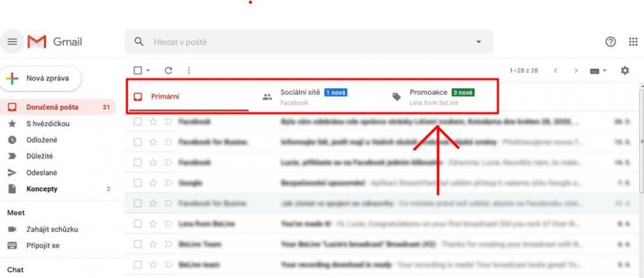This screenshot has height=278, width=644.
Task: Click the help question mark icon
Action: point(611,42)
